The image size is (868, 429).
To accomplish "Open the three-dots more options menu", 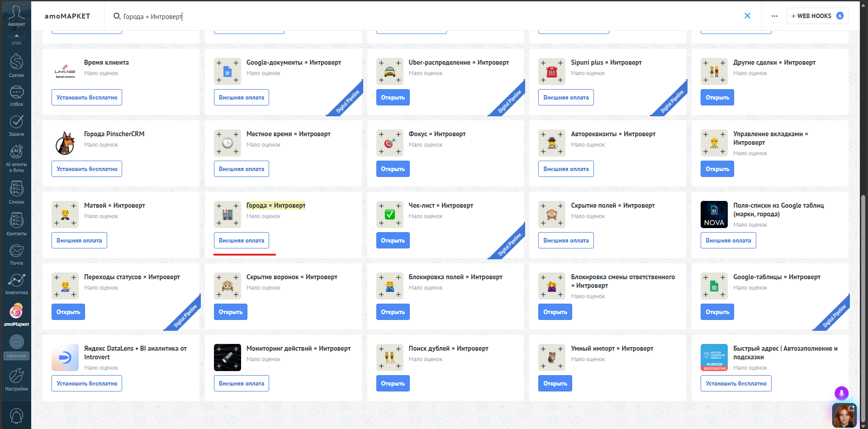I will pyautogui.click(x=774, y=16).
